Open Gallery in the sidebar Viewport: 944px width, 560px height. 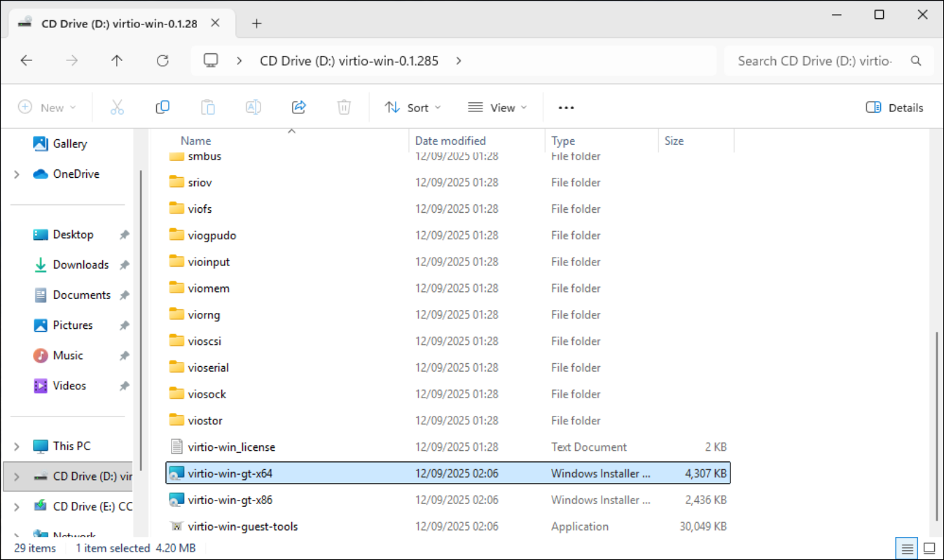pos(69,143)
